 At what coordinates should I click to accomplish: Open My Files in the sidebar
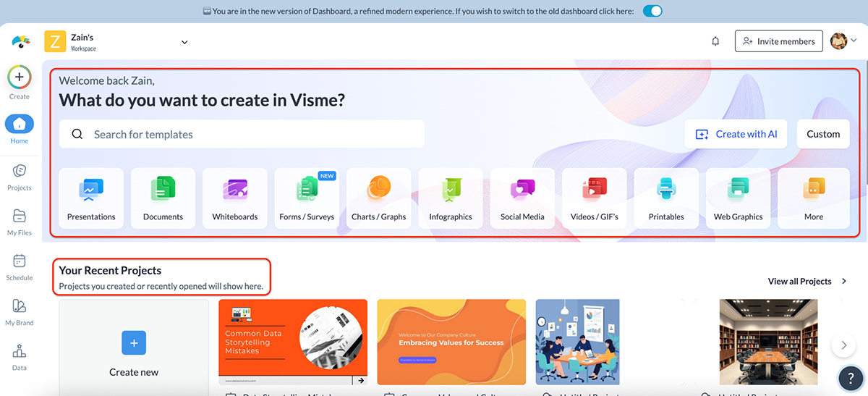pyautogui.click(x=20, y=222)
